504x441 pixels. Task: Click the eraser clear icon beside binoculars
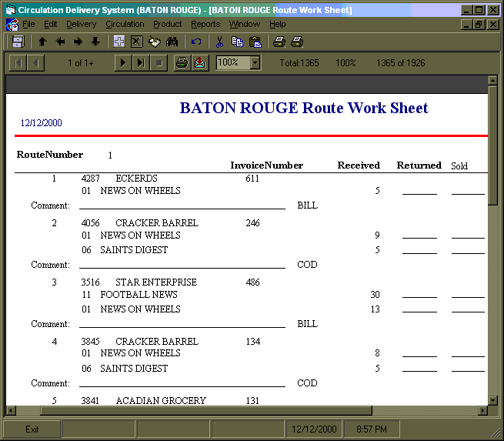pos(155,42)
